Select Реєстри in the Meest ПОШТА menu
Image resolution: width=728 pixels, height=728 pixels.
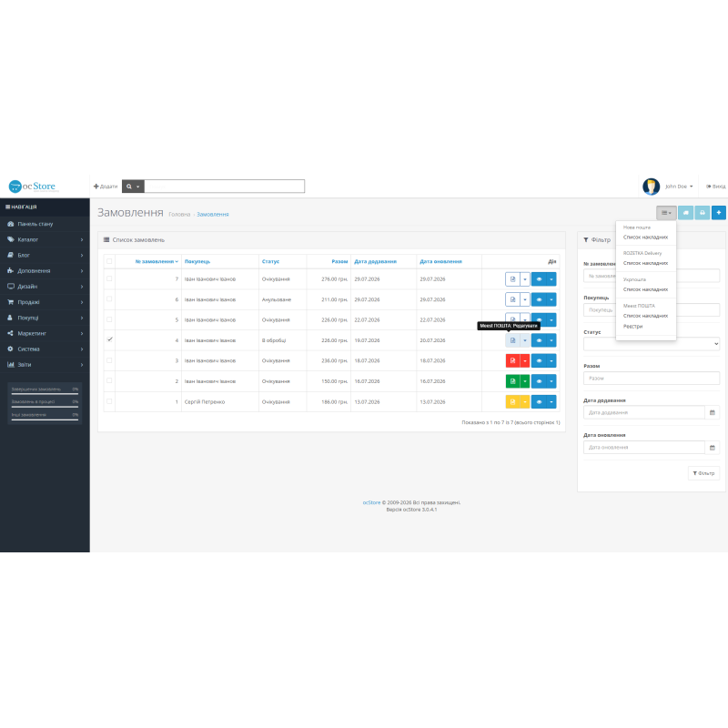coord(632,327)
